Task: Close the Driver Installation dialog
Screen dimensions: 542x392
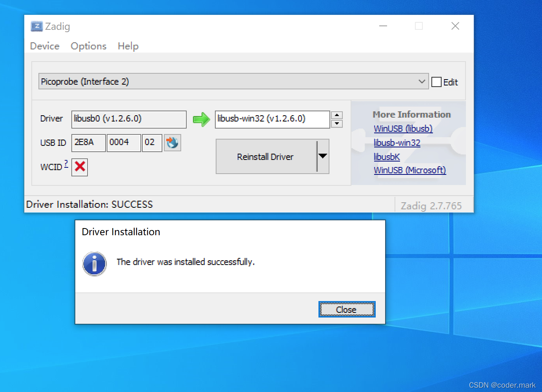Action: click(x=347, y=309)
